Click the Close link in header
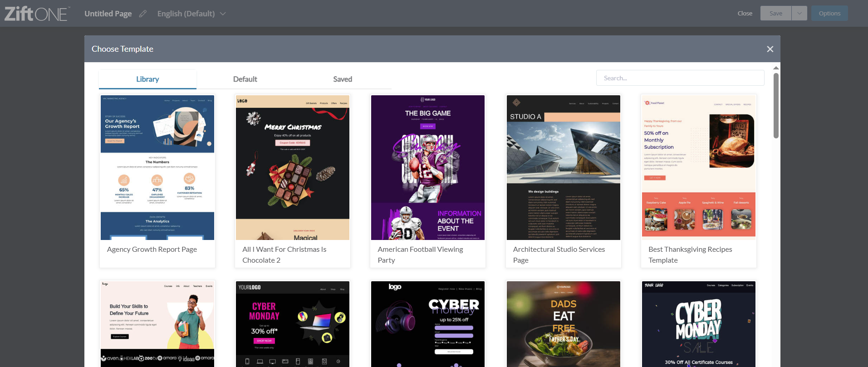This screenshot has height=367, width=868. click(745, 13)
